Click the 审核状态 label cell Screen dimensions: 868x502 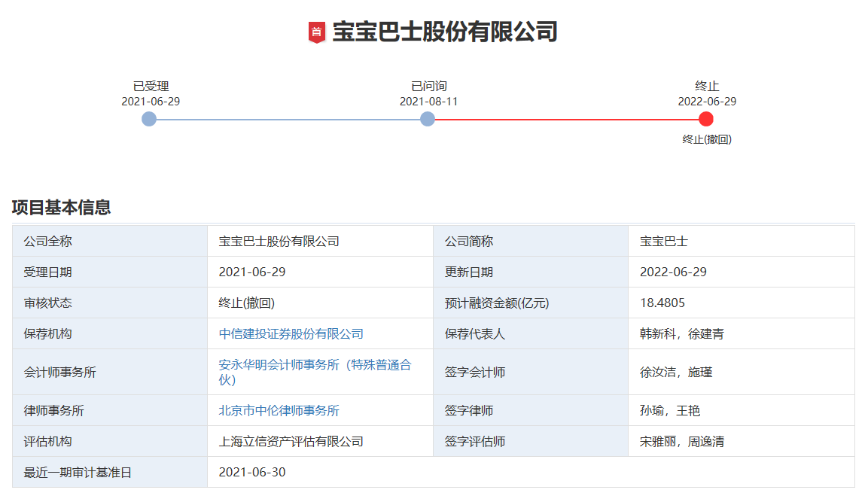110,303
